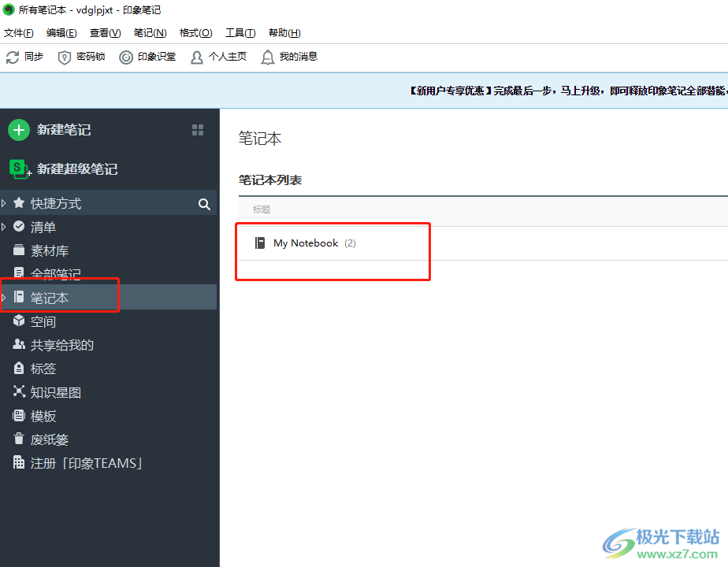Click the 知识星图 graph icon
The image size is (728, 567).
click(19, 391)
